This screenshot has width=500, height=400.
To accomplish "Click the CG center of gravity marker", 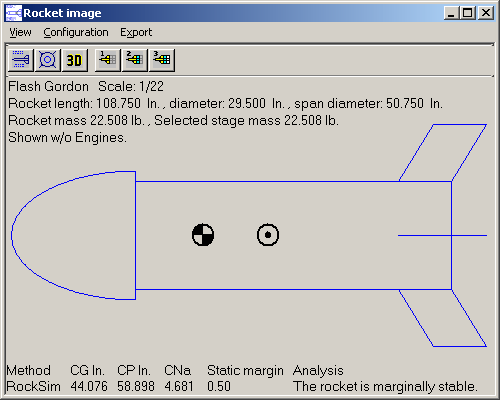I will (203, 235).
